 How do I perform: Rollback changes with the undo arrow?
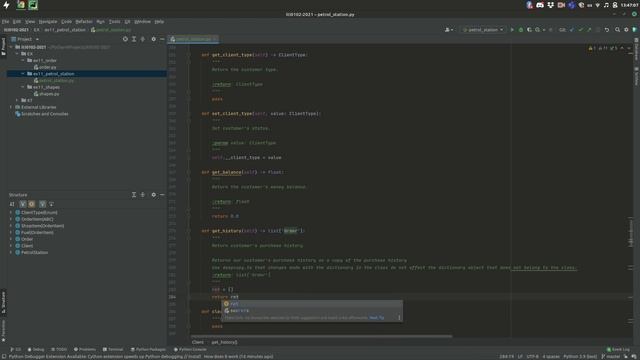(x=607, y=30)
